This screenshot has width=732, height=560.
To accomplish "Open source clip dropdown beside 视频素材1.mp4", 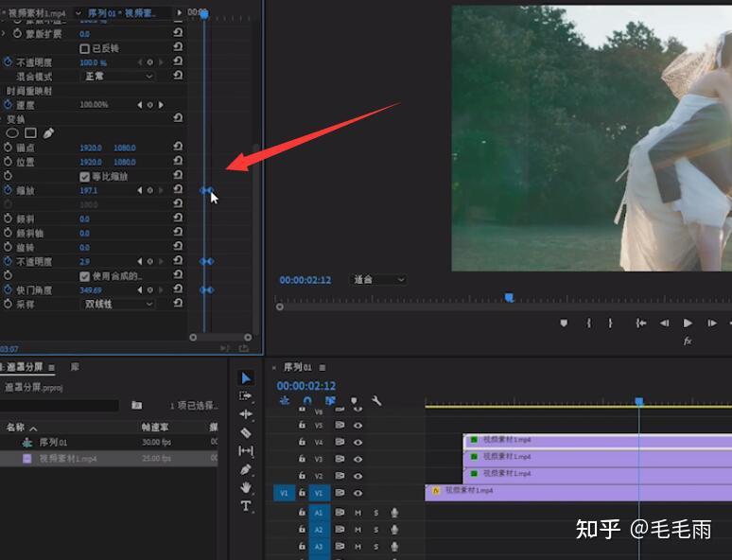I will [x=78, y=13].
